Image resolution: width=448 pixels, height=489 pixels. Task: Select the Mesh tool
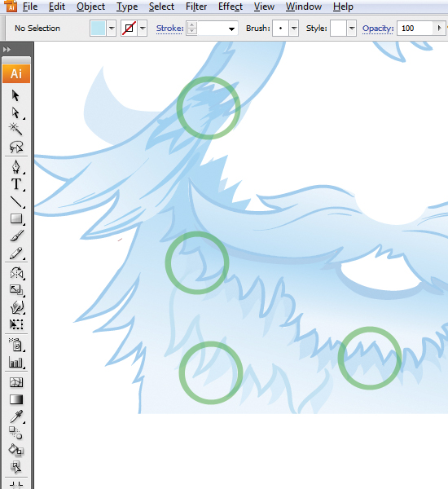16,382
